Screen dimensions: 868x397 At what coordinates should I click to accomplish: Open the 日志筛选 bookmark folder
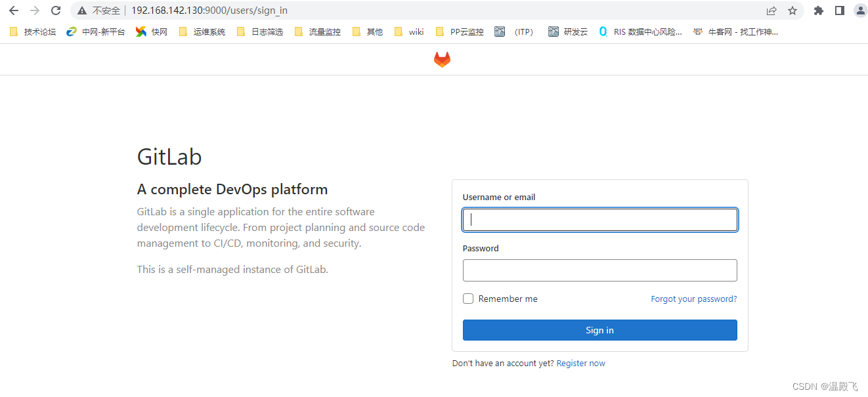click(x=260, y=31)
